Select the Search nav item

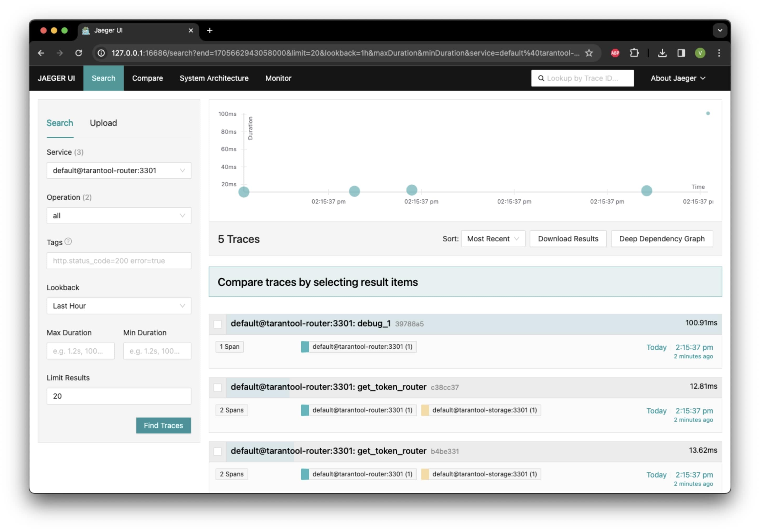pos(104,78)
